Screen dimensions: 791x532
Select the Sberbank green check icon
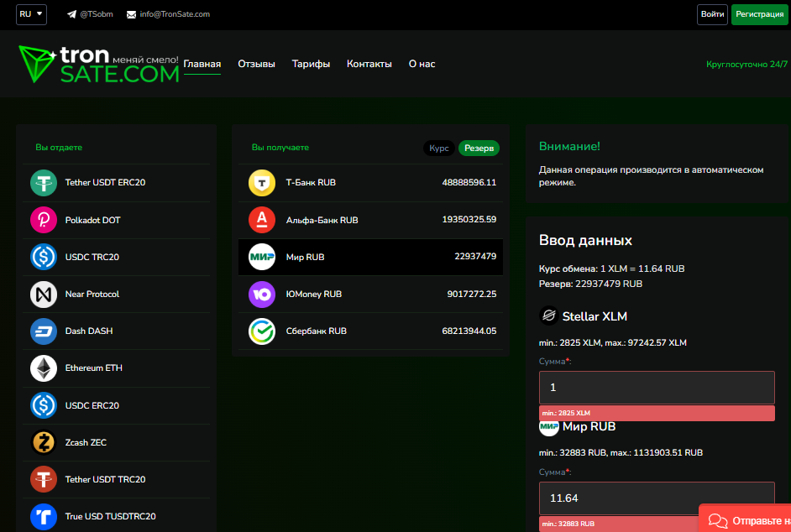[262, 331]
